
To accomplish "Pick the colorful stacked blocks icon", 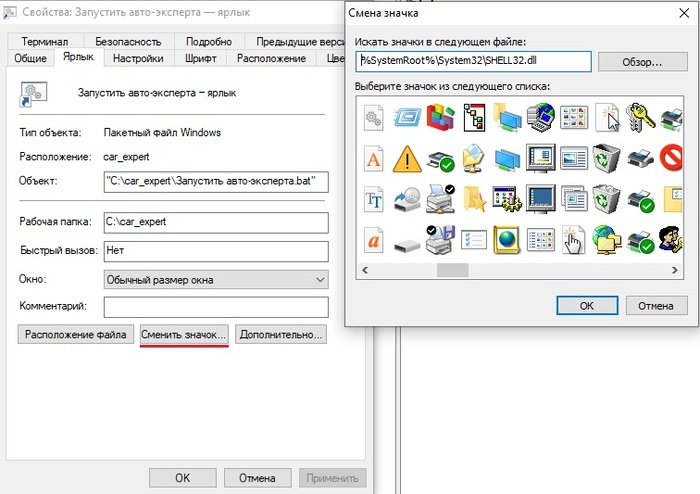I will click(440, 118).
